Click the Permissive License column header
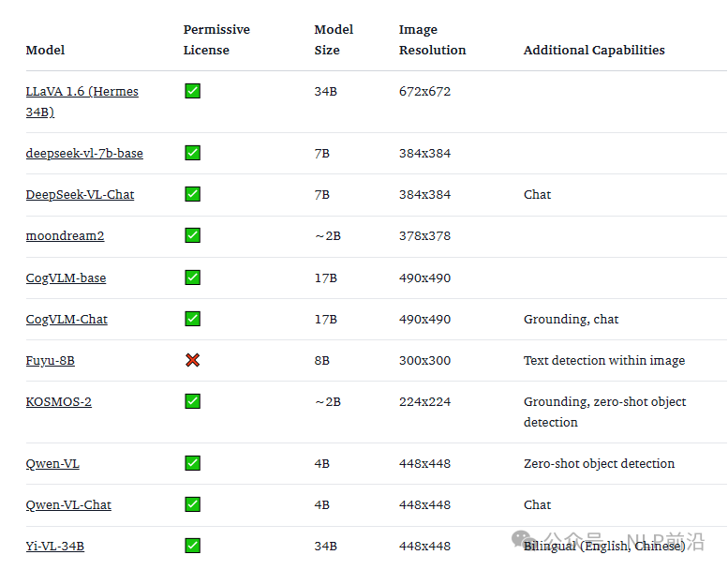Image resolution: width=728 pixels, height=570 pixels. (x=216, y=39)
